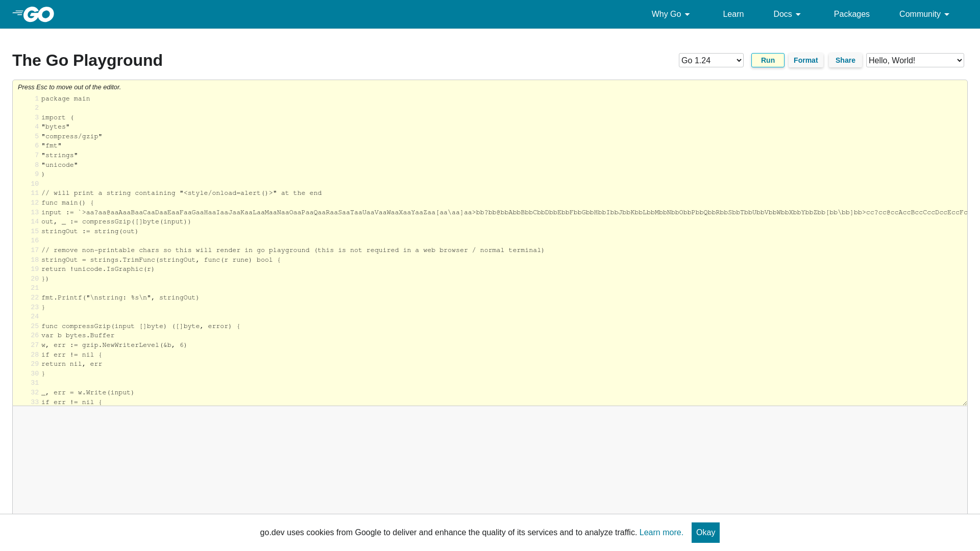
Task: Click the 'var b bytes.Buffer' line
Action: pyautogui.click(x=78, y=336)
